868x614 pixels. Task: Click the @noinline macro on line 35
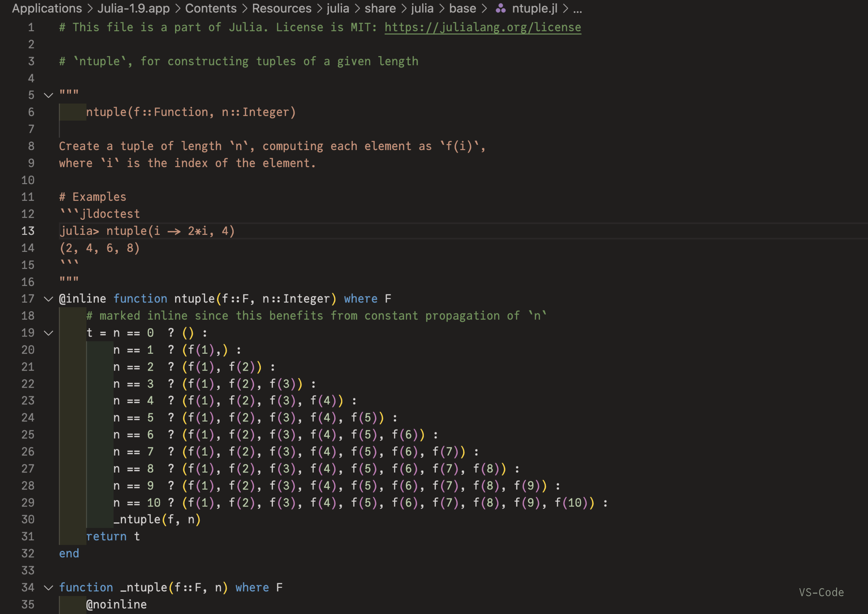[116, 604]
